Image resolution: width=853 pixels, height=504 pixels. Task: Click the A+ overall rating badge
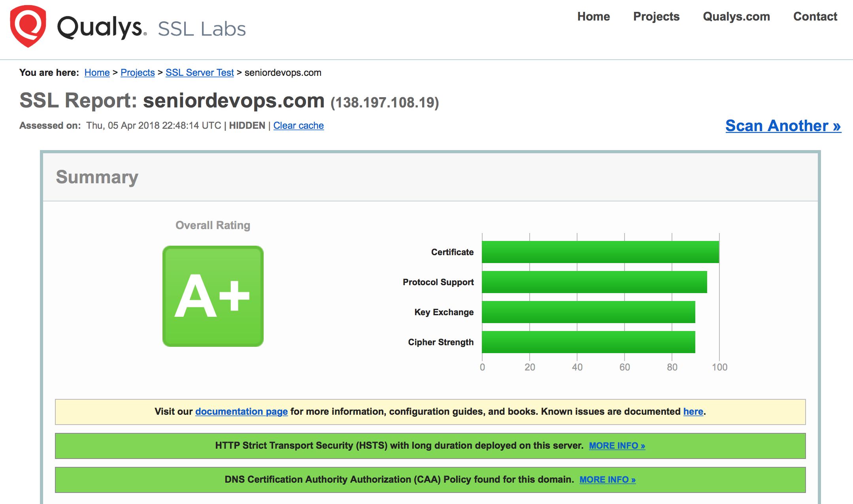pos(213,295)
